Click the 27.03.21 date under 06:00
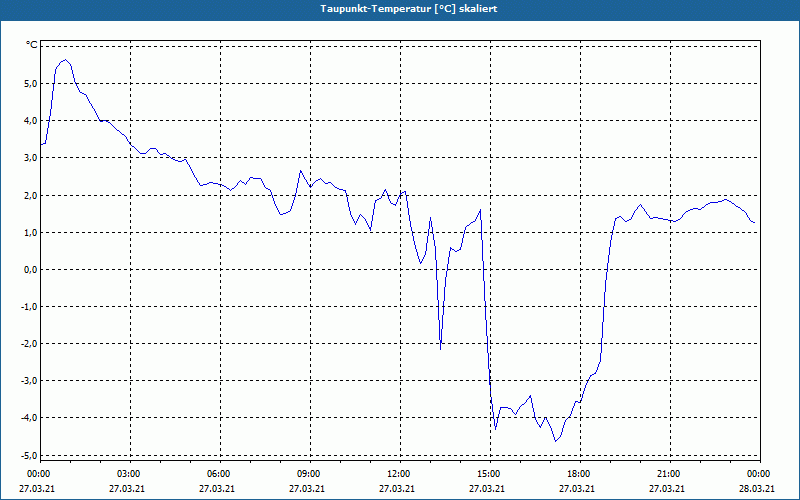The image size is (800, 500). click(216, 488)
